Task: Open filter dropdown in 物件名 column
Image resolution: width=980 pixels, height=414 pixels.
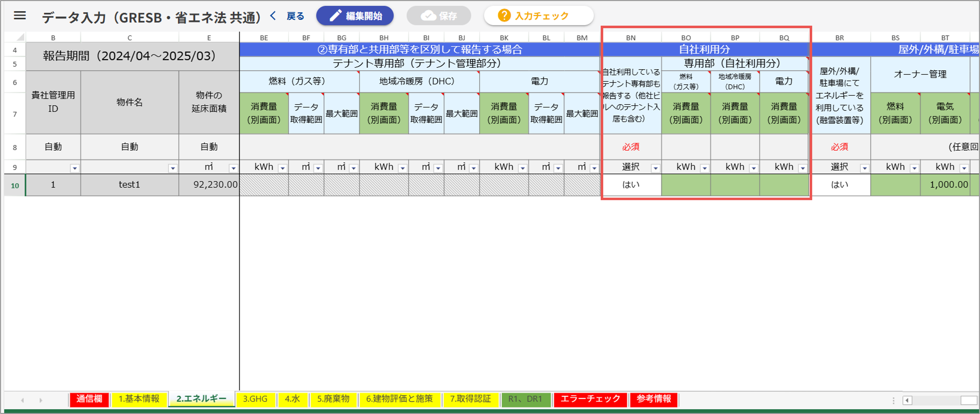Action: point(173,168)
